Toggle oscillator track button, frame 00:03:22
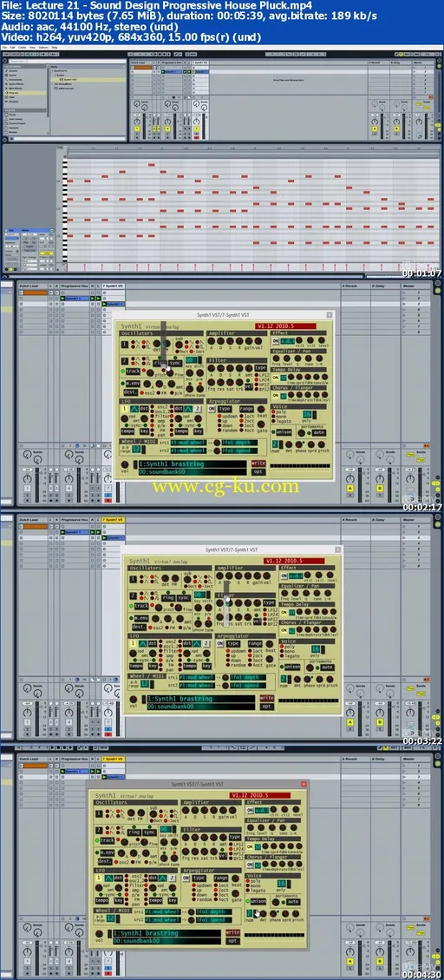The image size is (444, 980). coord(141,606)
